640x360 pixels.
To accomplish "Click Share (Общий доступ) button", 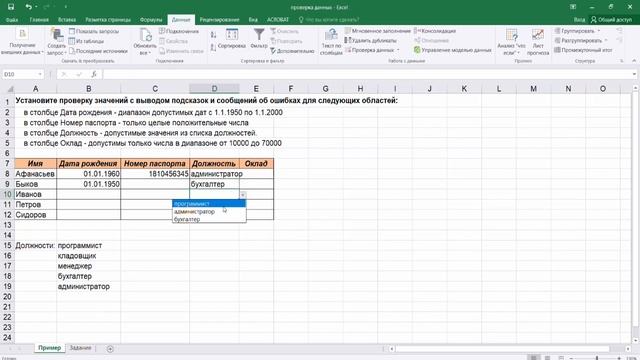I will coord(611,19).
